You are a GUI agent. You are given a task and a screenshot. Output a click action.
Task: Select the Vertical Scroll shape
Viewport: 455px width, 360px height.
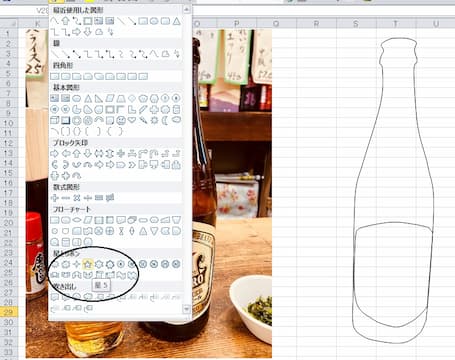99,275
